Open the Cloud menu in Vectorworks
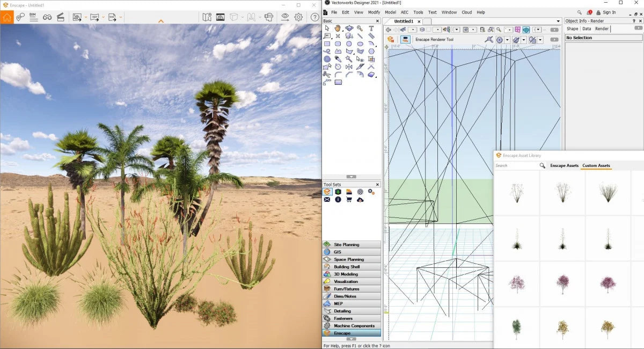This screenshot has height=349, width=644. coord(467,12)
